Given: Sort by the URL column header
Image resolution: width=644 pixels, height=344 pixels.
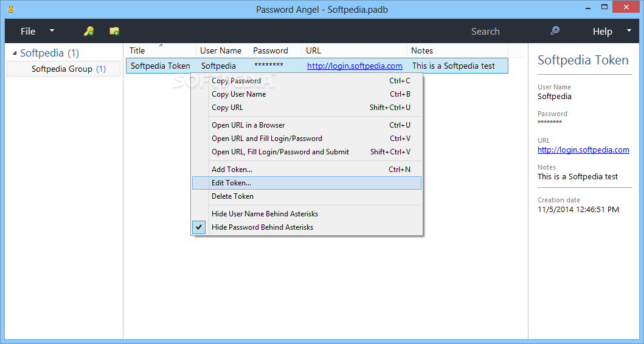Looking at the screenshot, I should 355,50.
